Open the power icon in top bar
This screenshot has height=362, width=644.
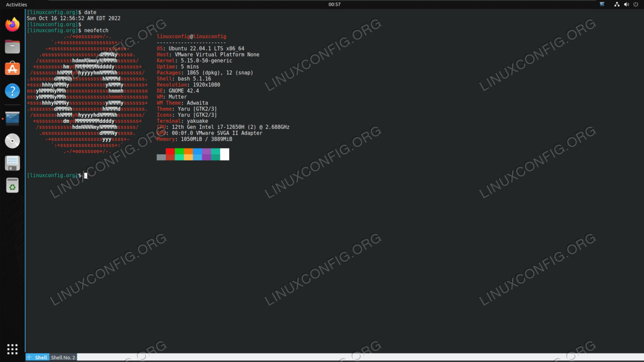636,4
